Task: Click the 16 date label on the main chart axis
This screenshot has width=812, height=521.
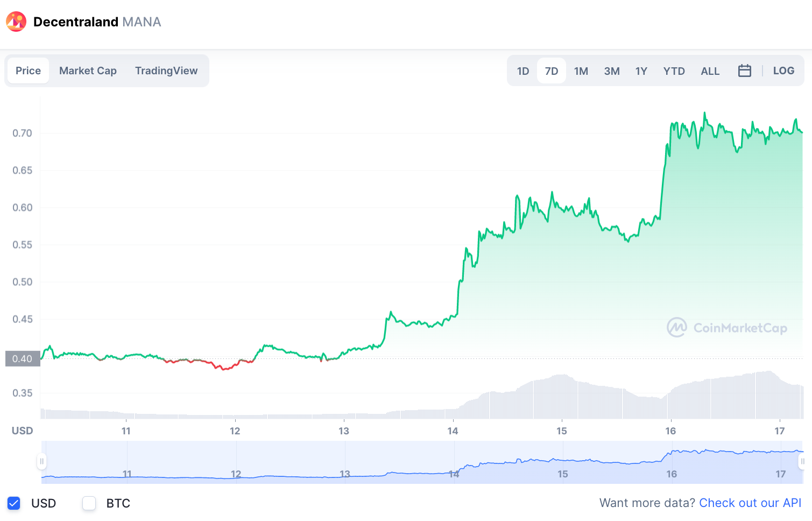Action: (670, 431)
